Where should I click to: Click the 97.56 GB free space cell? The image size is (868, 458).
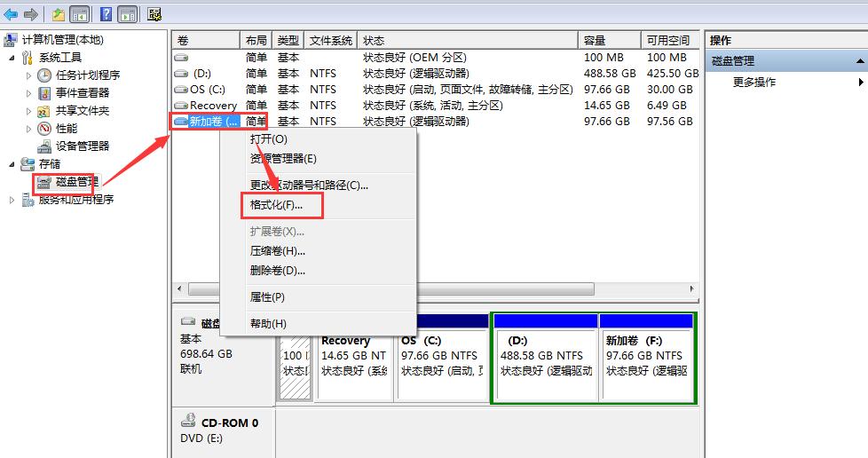click(x=669, y=122)
